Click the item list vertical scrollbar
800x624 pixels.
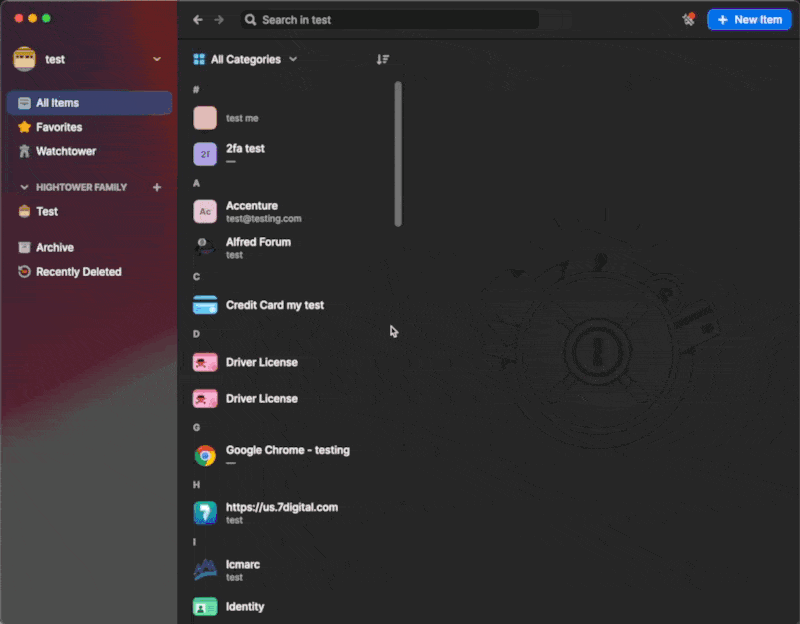[398, 155]
